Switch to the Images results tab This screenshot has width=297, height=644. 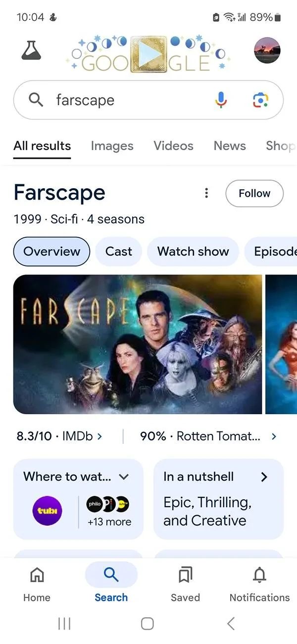(x=112, y=146)
